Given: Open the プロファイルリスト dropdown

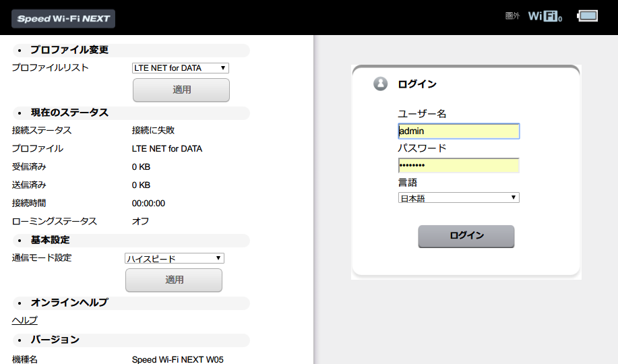Looking at the screenshot, I should tap(181, 68).
